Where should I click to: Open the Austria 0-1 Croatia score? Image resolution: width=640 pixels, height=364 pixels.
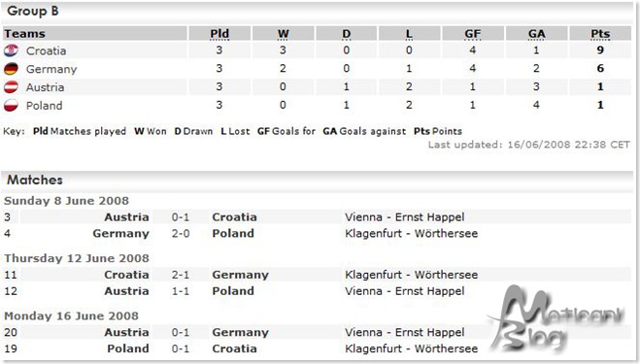[181, 217]
